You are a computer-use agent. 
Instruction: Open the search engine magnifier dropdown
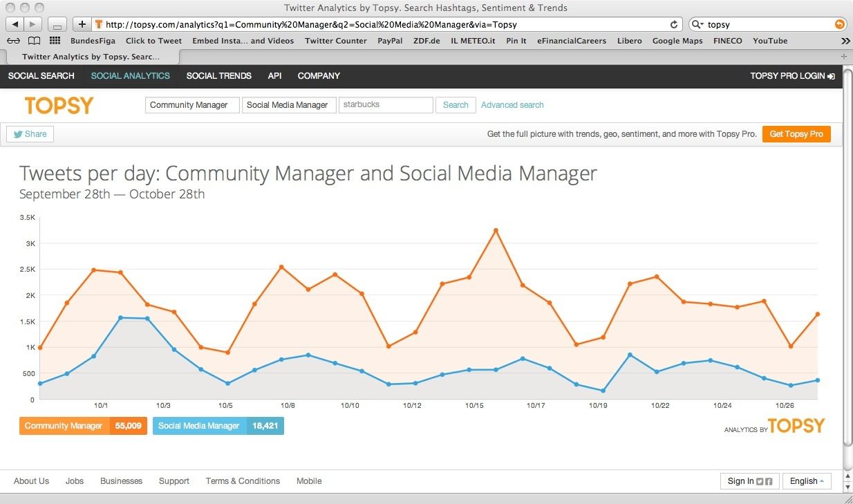pos(698,24)
